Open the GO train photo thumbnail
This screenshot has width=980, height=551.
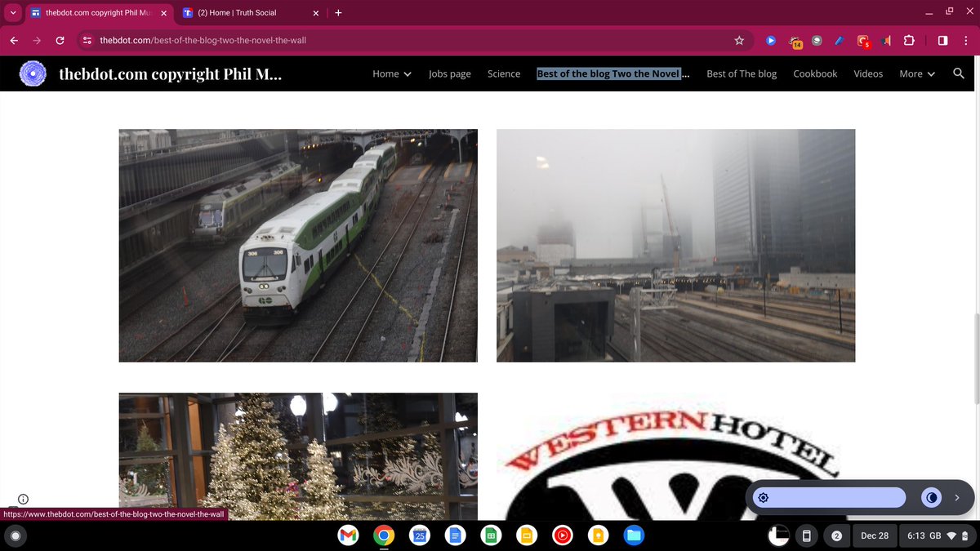(298, 245)
